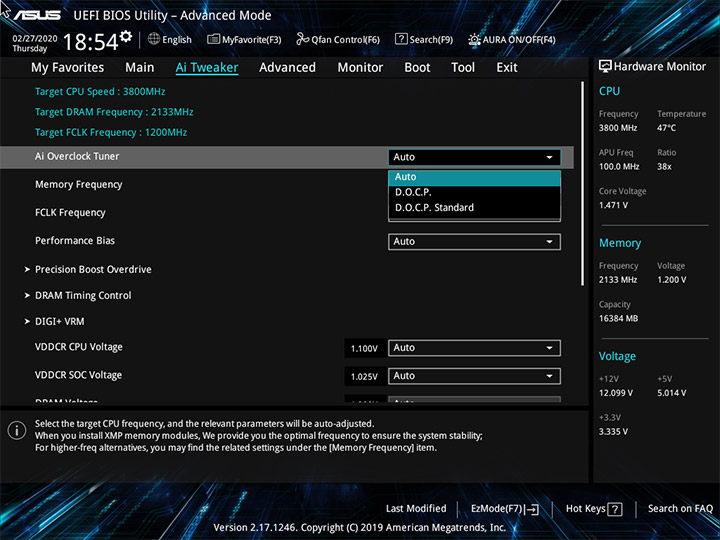This screenshot has height=540, width=720.
Task: Click the globe language icon
Action: coord(154,39)
